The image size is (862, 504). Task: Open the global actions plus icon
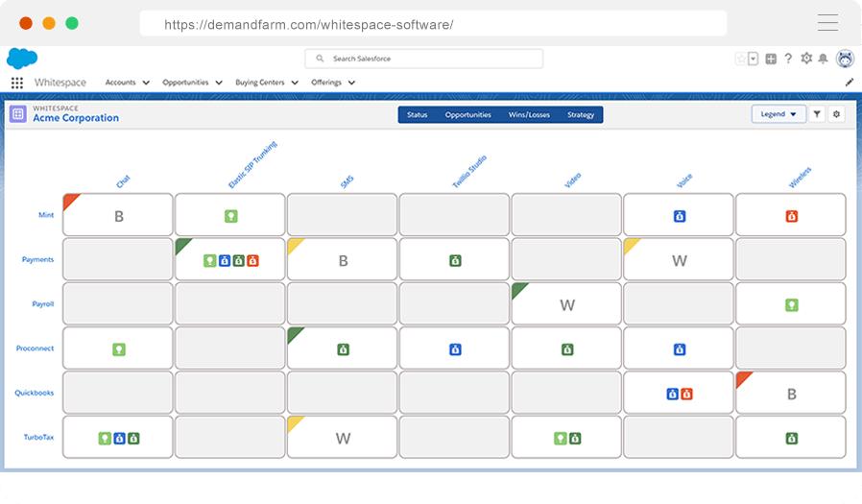coord(771,59)
